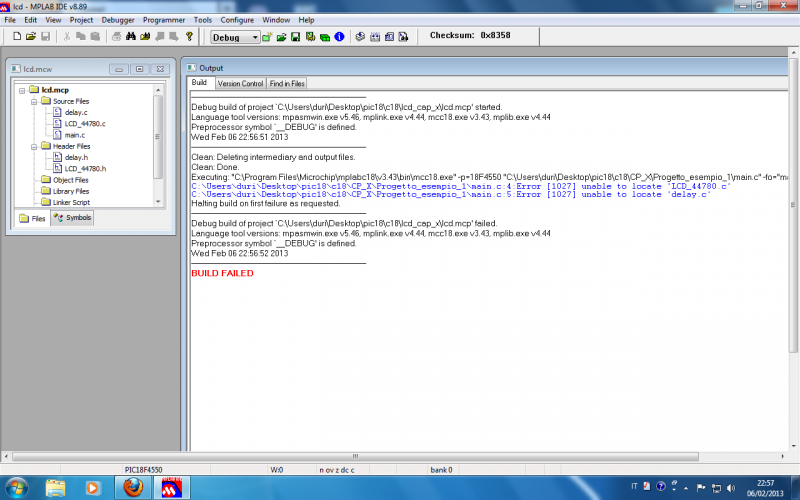800x500 pixels.
Task: Open Windows Media Player from the taskbar
Action: tap(93, 488)
